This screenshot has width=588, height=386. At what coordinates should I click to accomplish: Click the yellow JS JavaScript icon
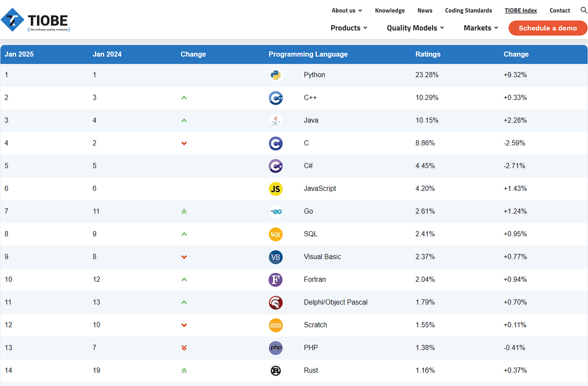pyautogui.click(x=276, y=189)
